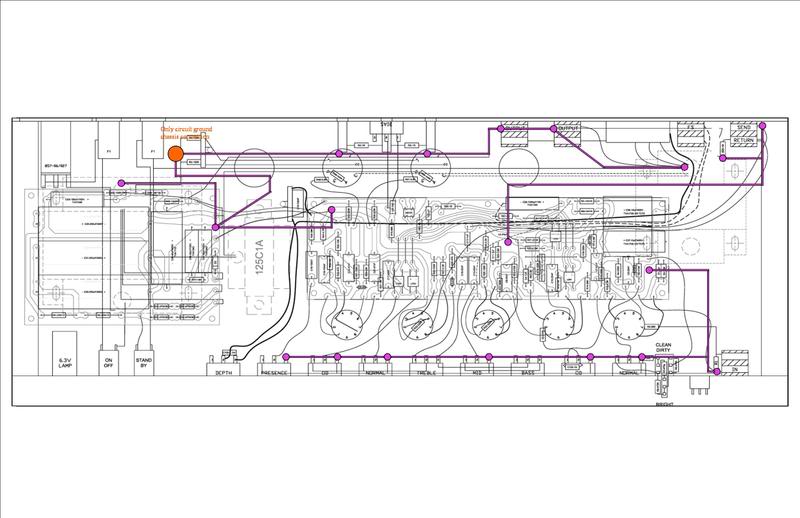Click the orange circuit ground chassis dot

point(175,154)
